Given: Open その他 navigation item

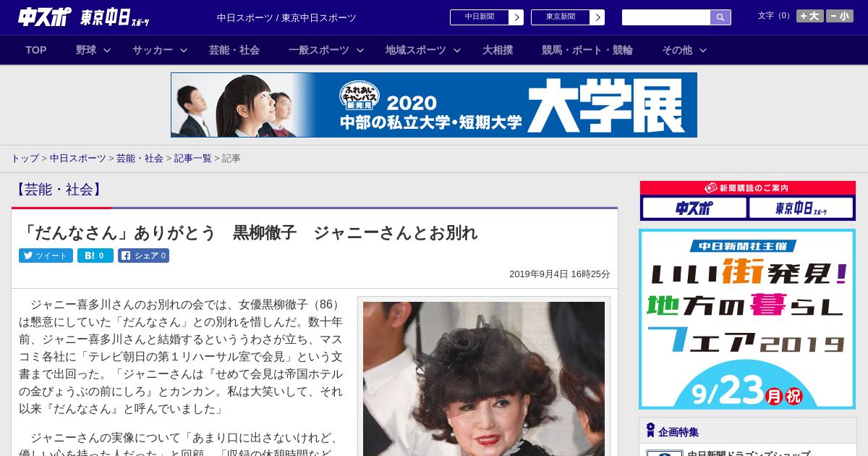Looking at the screenshot, I should pyautogui.click(x=677, y=50).
